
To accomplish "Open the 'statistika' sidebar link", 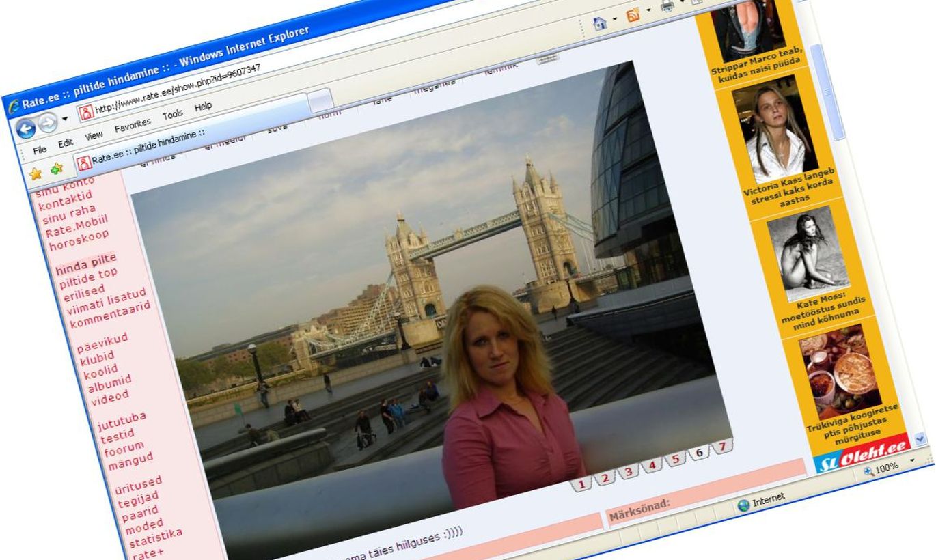I will 156,539.
